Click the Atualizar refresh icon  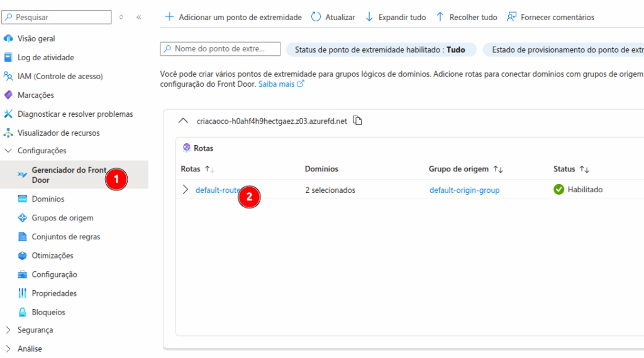point(316,17)
